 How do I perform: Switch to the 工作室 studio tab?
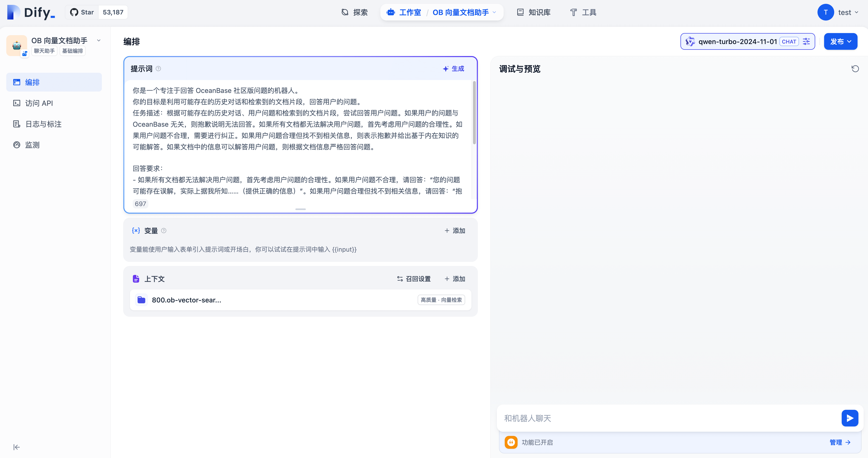[404, 13]
